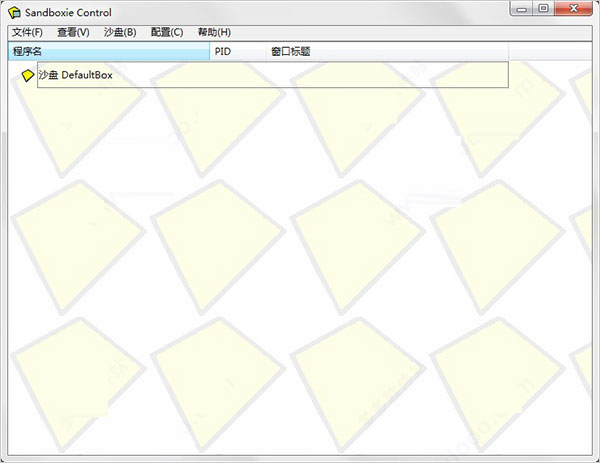Image resolution: width=600 pixels, height=463 pixels.
Task: Click the divider between PID and 窗口标题
Action: pos(265,51)
